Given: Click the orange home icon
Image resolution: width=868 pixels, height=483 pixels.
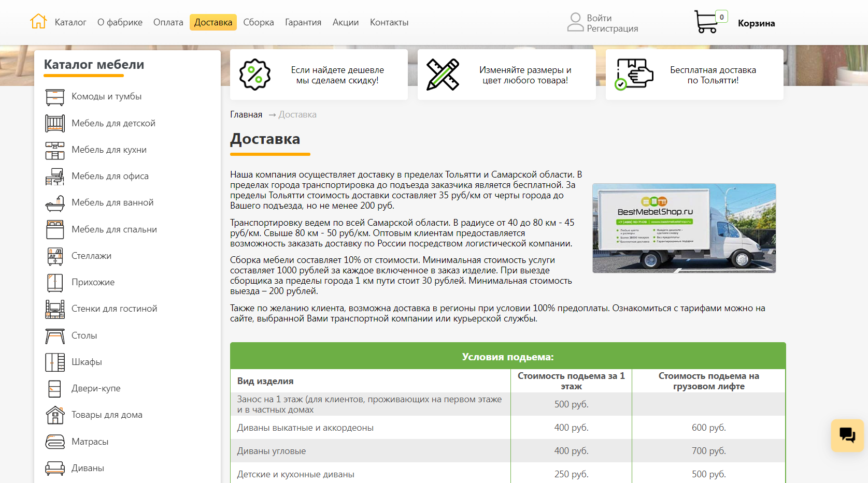Looking at the screenshot, I should [38, 21].
